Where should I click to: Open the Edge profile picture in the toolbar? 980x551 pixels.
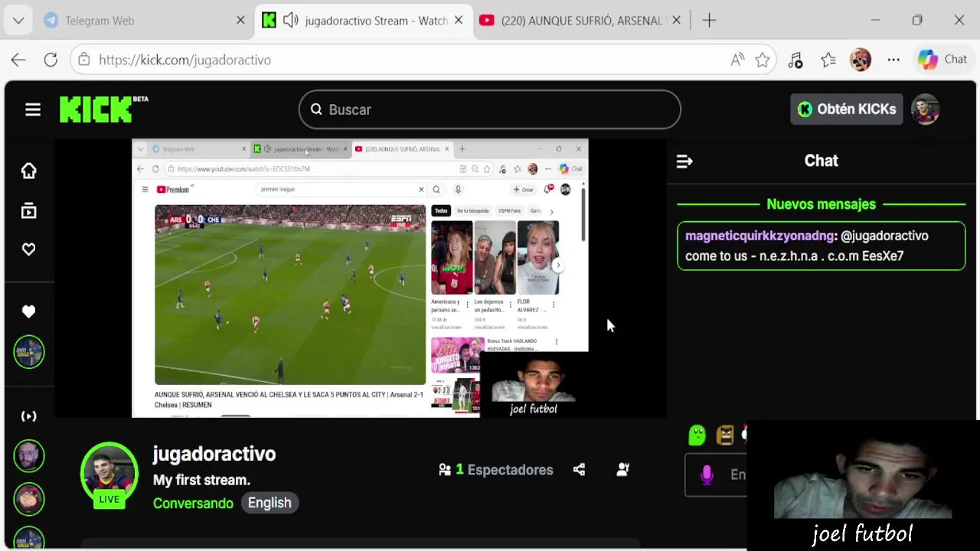(x=861, y=60)
